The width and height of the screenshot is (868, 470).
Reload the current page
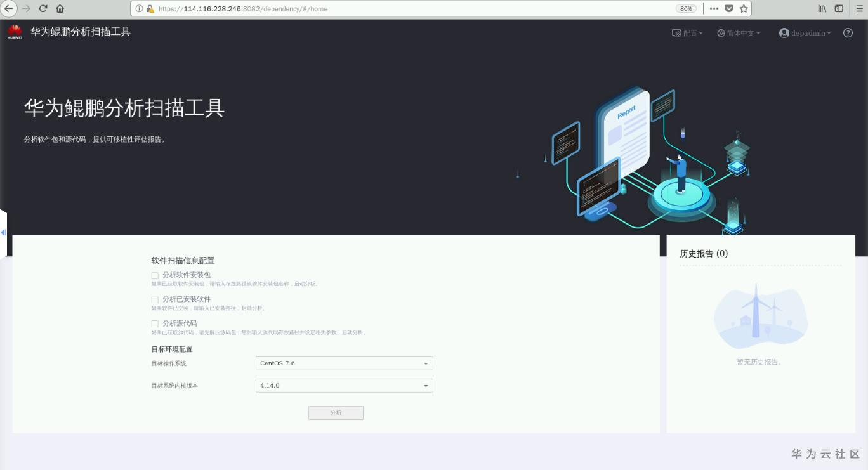43,9
